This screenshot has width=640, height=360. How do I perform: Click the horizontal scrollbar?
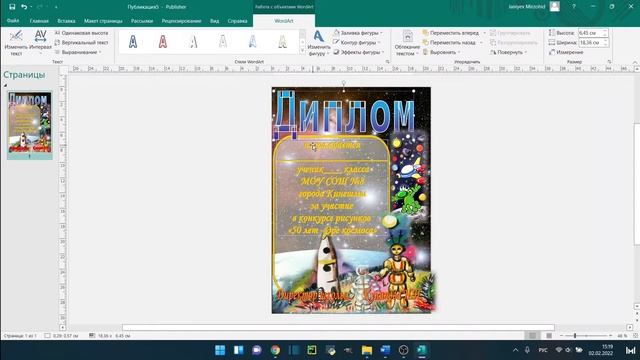tap(338, 327)
